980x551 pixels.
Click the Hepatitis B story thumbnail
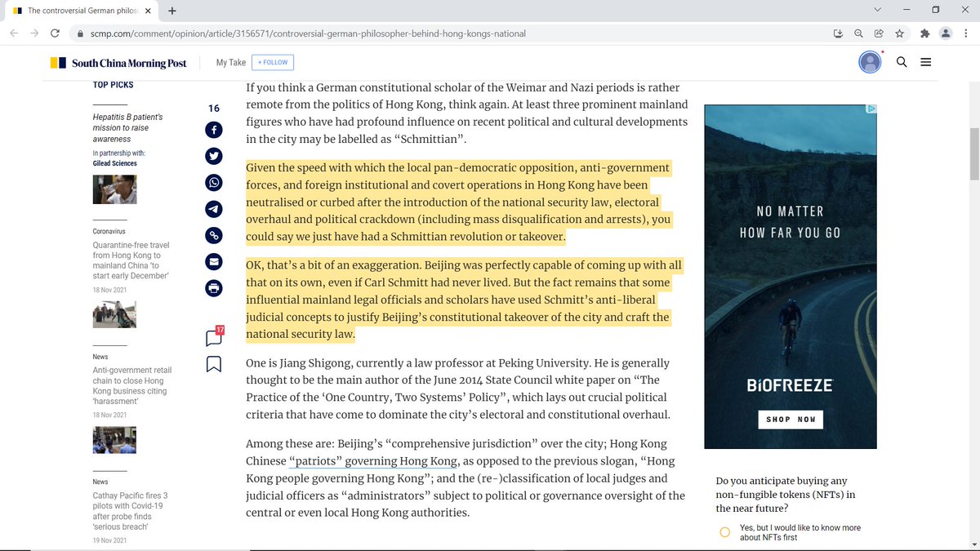tap(114, 189)
